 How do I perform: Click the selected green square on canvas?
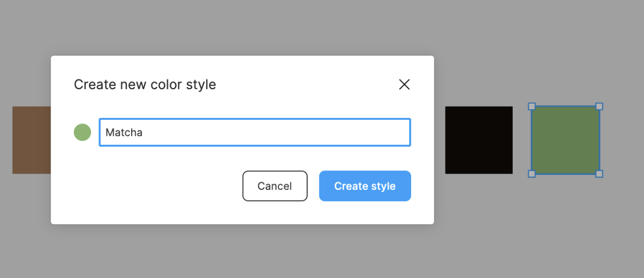tap(565, 140)
